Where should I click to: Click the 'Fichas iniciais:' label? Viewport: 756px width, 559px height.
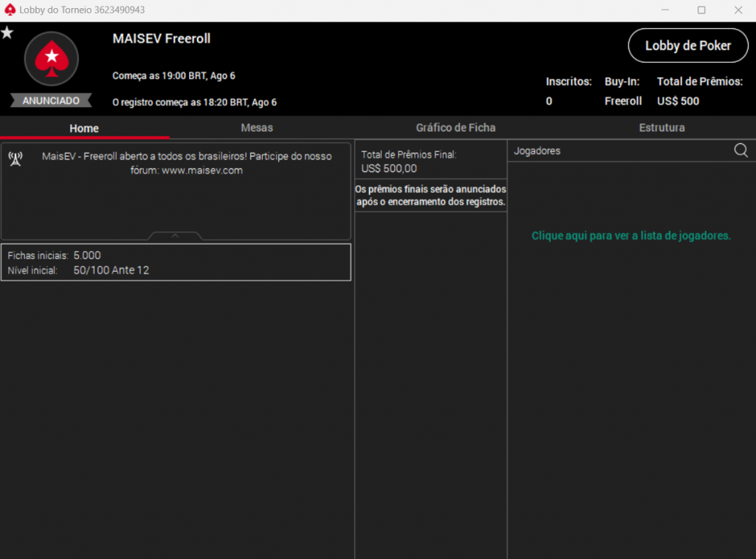[38, 256]
